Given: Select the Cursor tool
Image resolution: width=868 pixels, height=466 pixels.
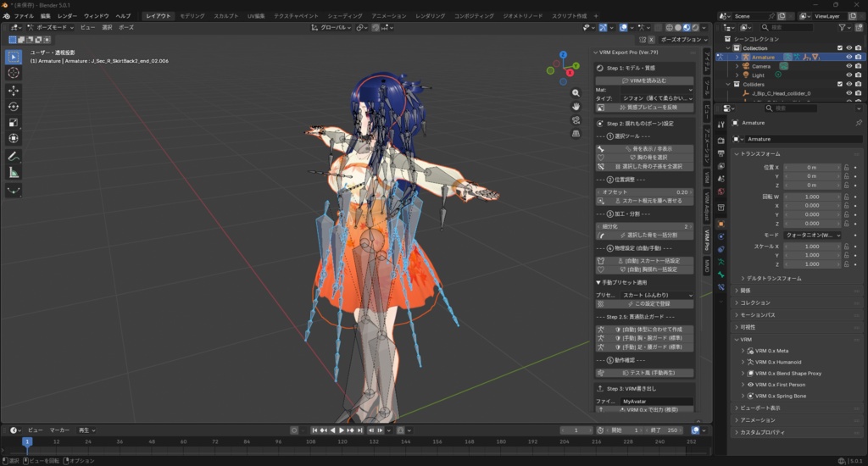Looking at the screenshot, I should (14, 73).
